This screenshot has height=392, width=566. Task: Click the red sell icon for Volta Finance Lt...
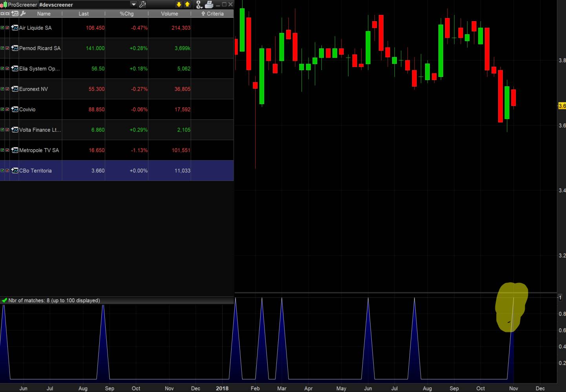(x=7, y=130)
